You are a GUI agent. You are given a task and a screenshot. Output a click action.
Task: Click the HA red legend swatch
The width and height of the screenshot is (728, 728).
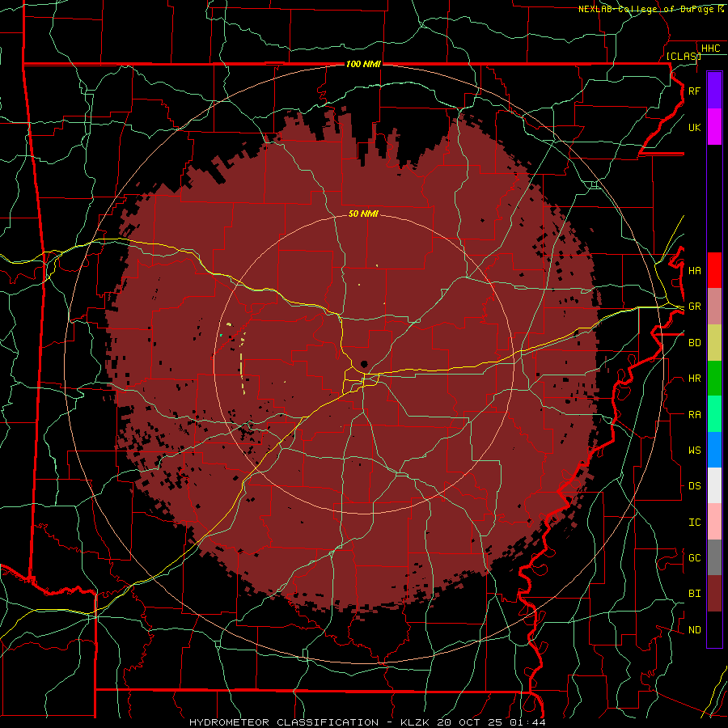click(714, 270)
